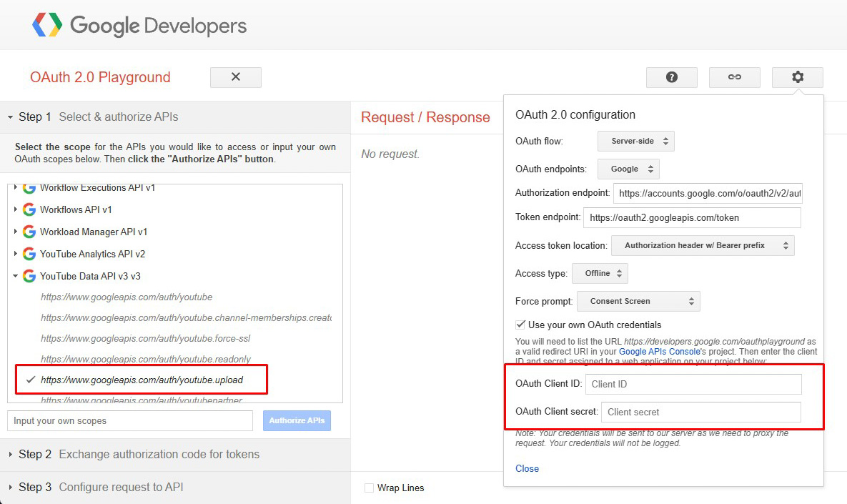847x504 pixels.
Task: Toggle the settings gear button
Action: click(797, 77)
